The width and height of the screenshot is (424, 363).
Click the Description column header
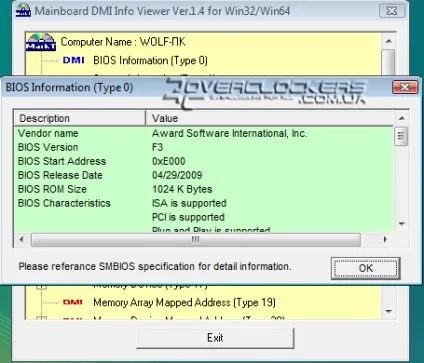coord(80,118)
